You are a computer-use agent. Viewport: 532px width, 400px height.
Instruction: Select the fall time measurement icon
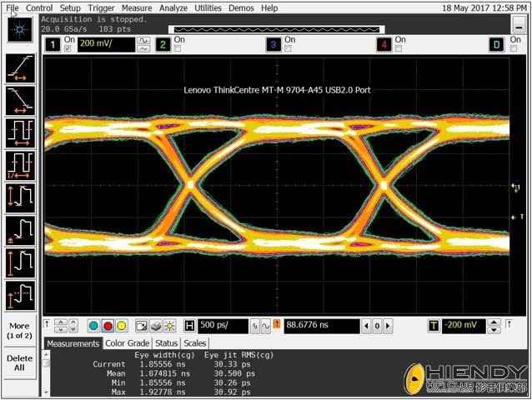tap(20, 101)
